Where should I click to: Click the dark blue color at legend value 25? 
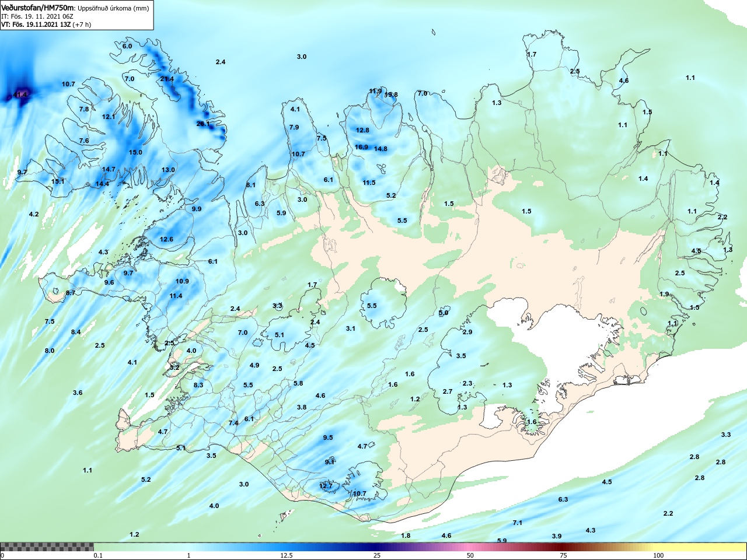pyautogui.click(x=377, y=547)
